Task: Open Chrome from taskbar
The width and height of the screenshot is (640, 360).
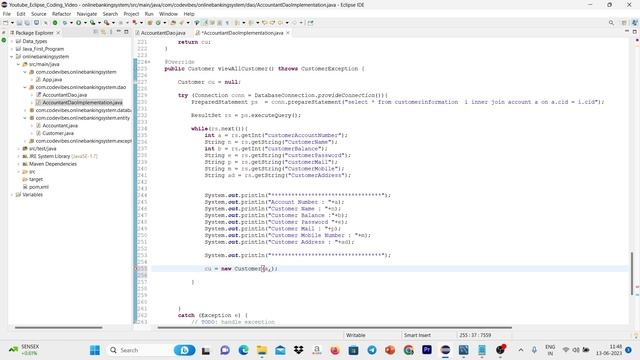Action: (x=409, y=350)
